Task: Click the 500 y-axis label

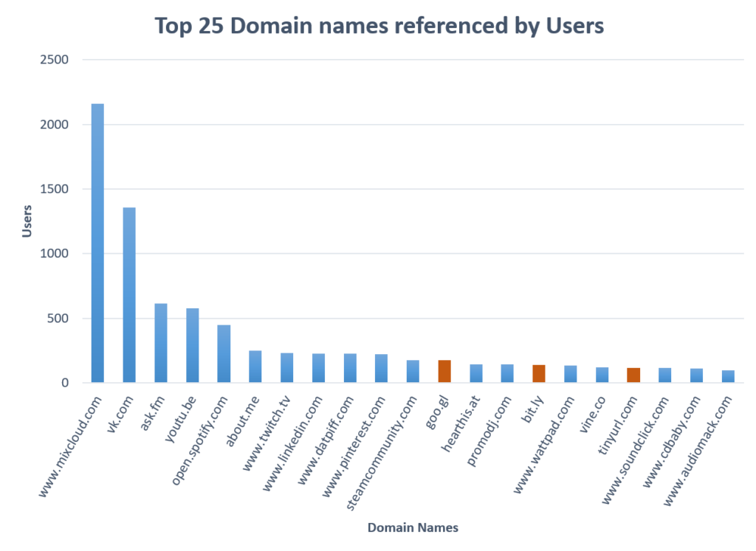Action: point(58,319)
